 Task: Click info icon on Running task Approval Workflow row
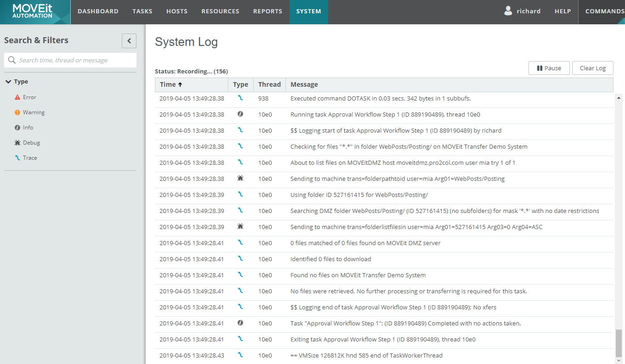pos(240,114)
